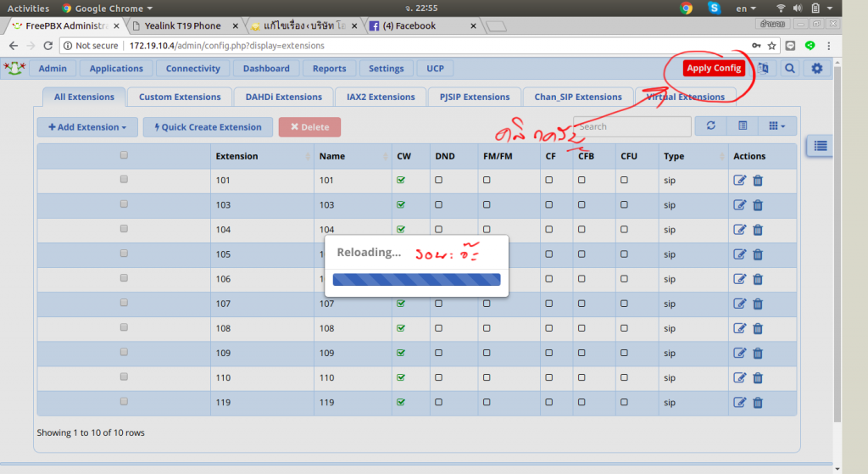Edit extension 110 with pencil icon

pos(739,377)
